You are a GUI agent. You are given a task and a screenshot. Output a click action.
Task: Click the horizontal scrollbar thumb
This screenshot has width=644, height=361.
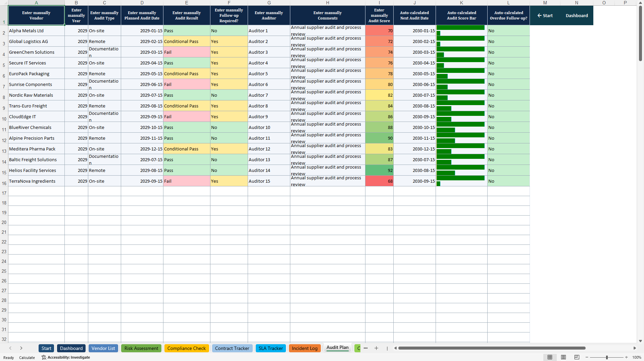pyautogui.click(x=492, y=348)
